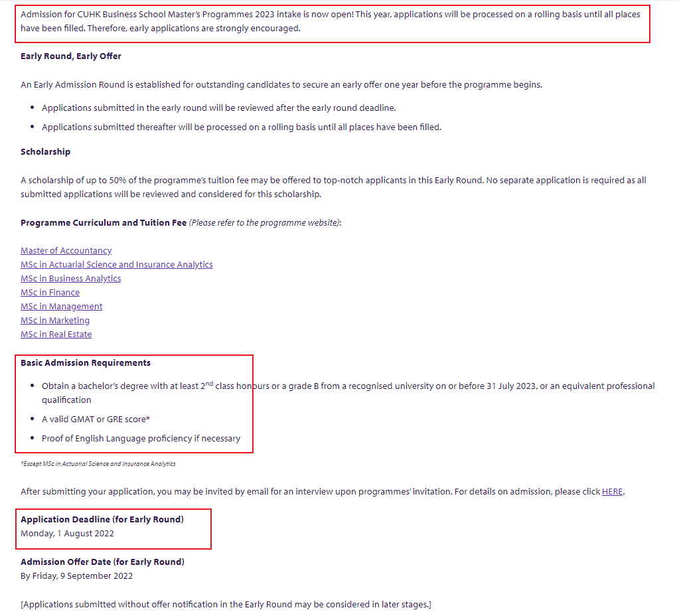Open the MSc in Marketing link
This screenshot has height=616, width=679.
55,320
